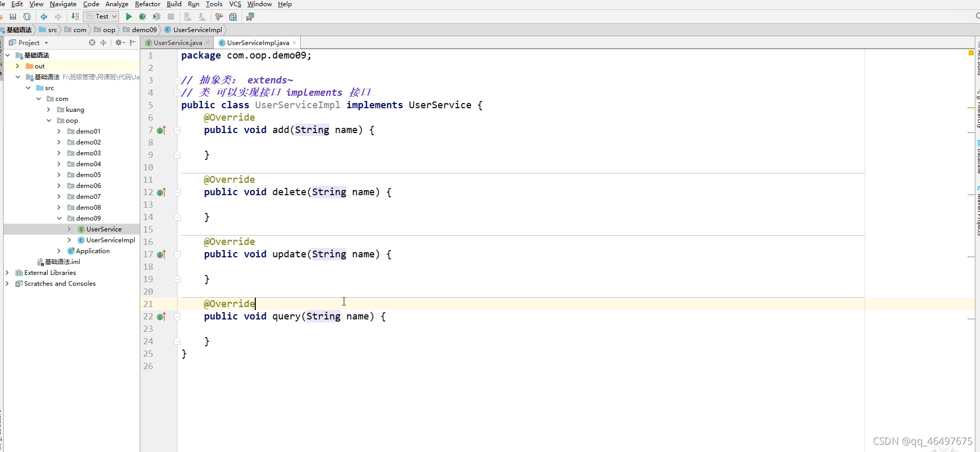Collapse the demo09 package
Image resolution: width=980 pixels, height=452 pixels.
click(60, 218)
